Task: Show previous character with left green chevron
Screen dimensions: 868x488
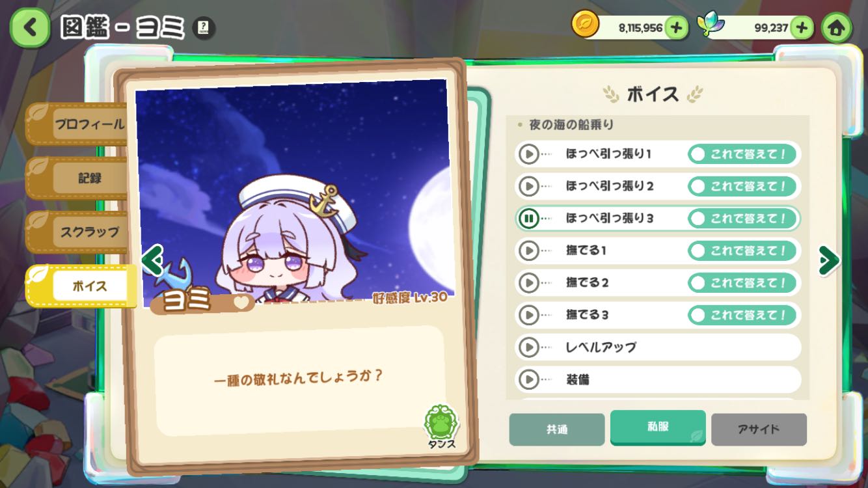Action: point(152,260)
